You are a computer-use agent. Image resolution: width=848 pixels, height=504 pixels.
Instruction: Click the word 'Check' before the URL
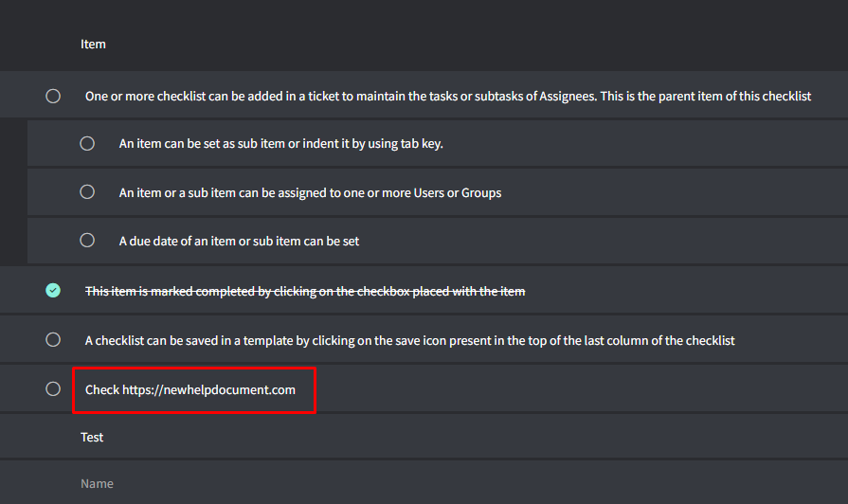pyautogui.click(x=102, y=390)
